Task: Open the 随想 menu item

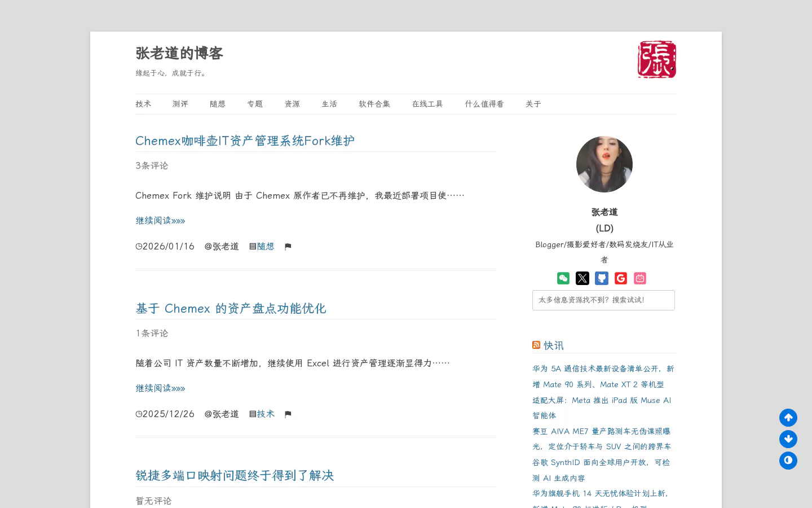Action: tap(218, 104)
